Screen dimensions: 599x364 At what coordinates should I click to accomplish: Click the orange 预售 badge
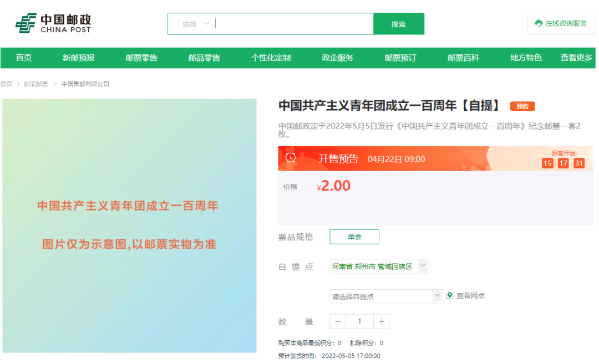[x=522, y=106]
